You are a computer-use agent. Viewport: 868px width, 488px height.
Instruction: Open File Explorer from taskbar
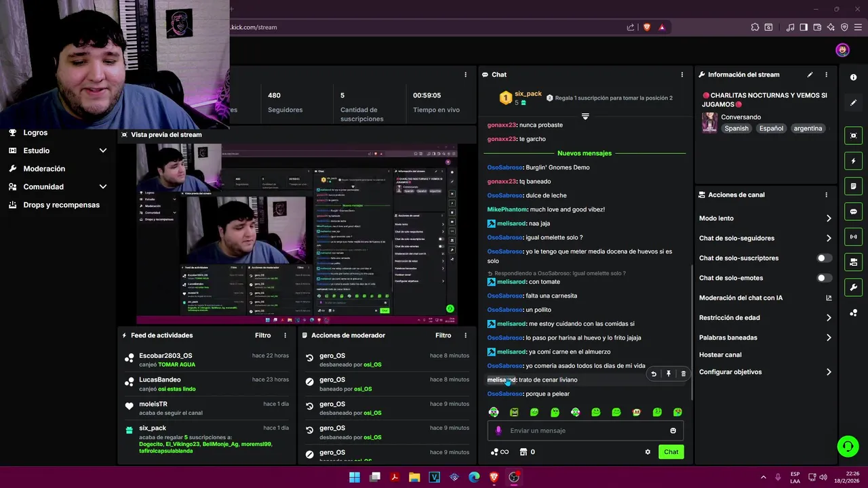[x=414, y=477]
